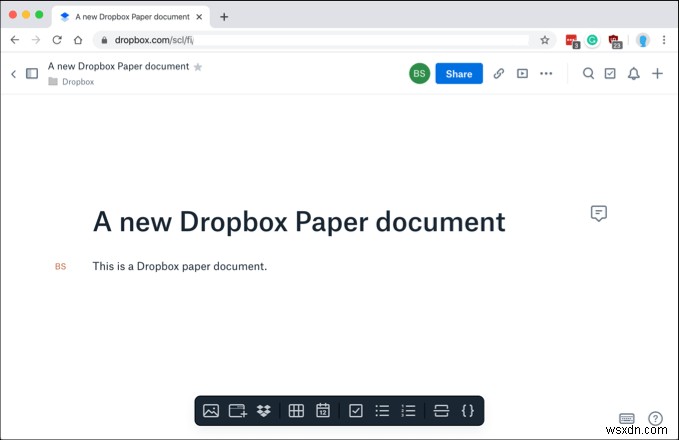Open the more options ellipsis menu
Image resolution: width=679 pixels, height=440 pixels.
(x=546, y=74)
